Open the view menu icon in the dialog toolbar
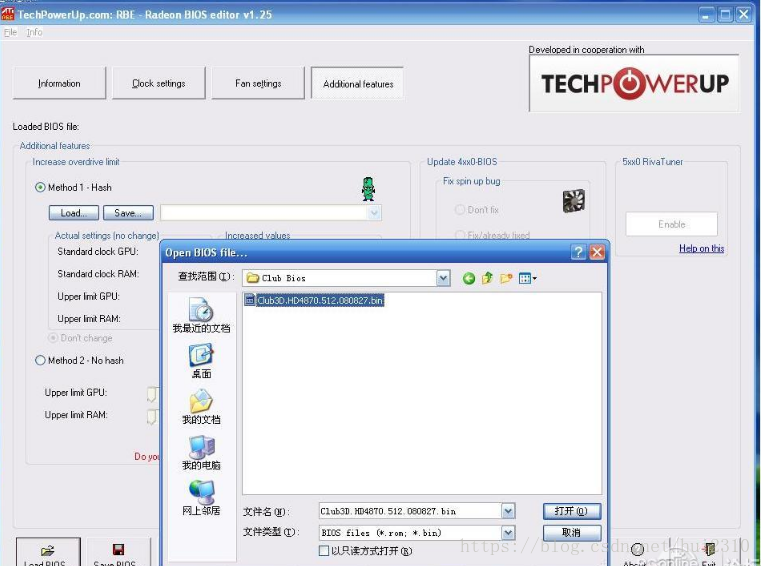Image resolution: width=761 pixels, height=566 pixels. click(x=529, y=278)
